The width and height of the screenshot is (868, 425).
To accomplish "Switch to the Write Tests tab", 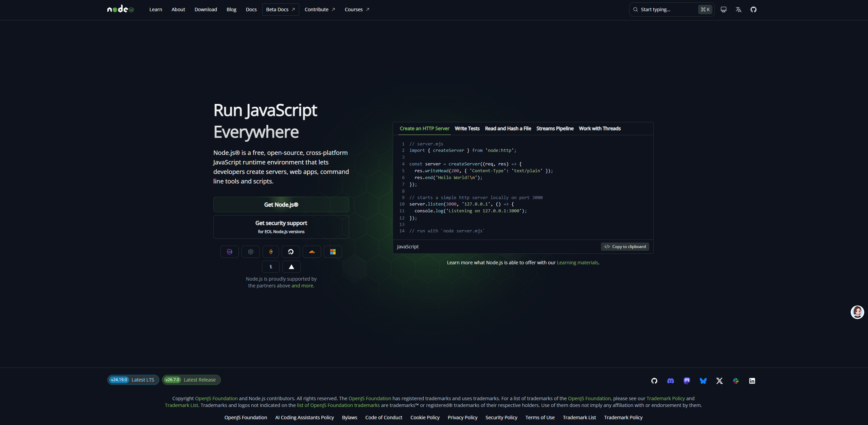I will pos(467,128).
